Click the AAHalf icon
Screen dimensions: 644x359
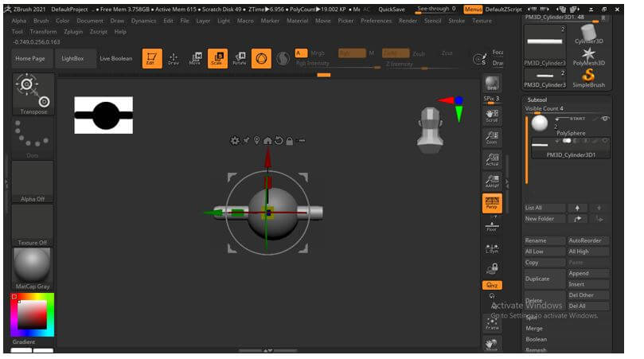492,181
